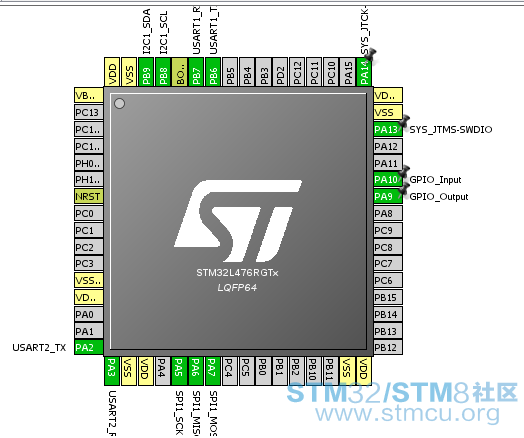Click the PA1 pin
Viewport: 524px width, 438px height.
89,331
